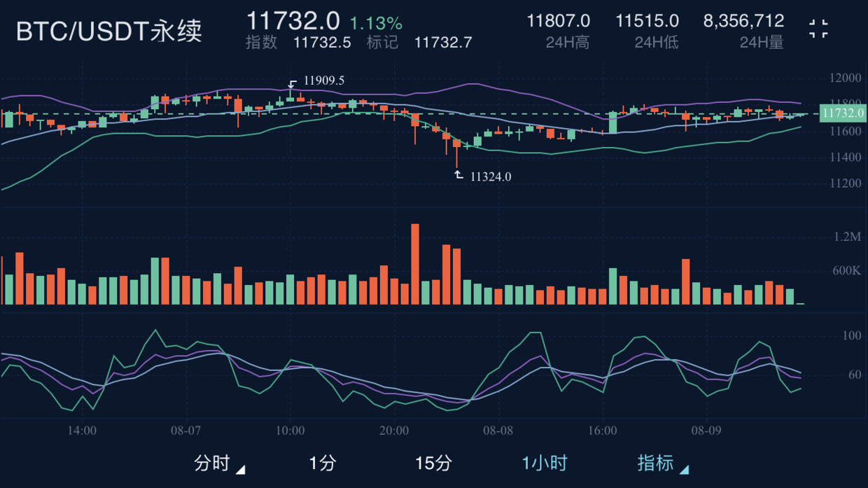Tap the large 11732.0 last price header
This screenshot has width=868, height=488.
click(293, 21)
